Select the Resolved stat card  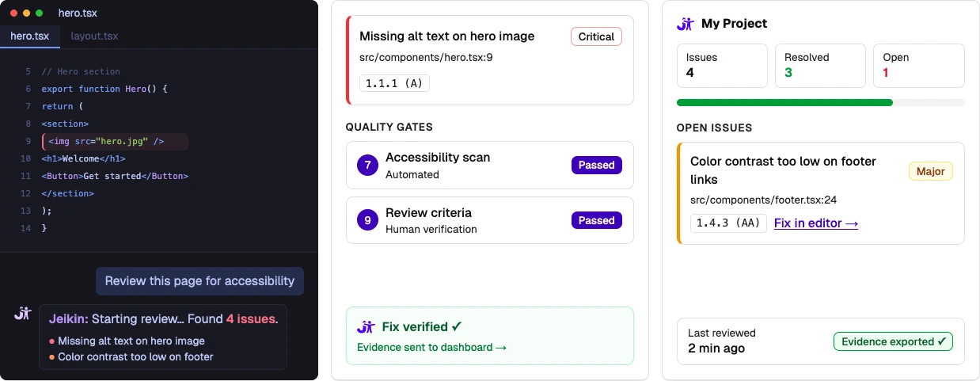820,65
